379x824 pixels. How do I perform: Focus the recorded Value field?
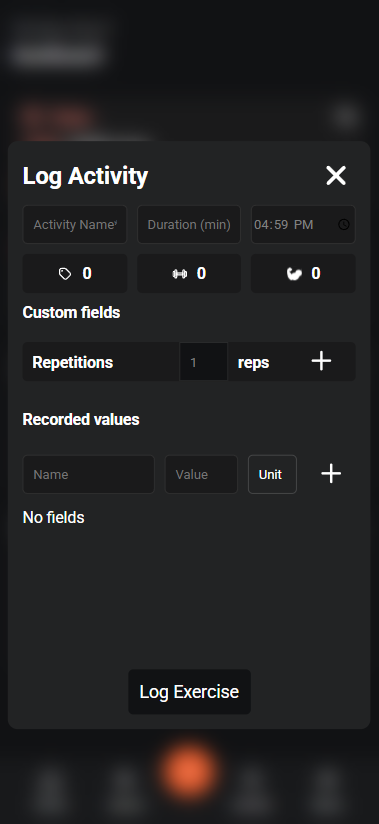[x=201, y=475]
